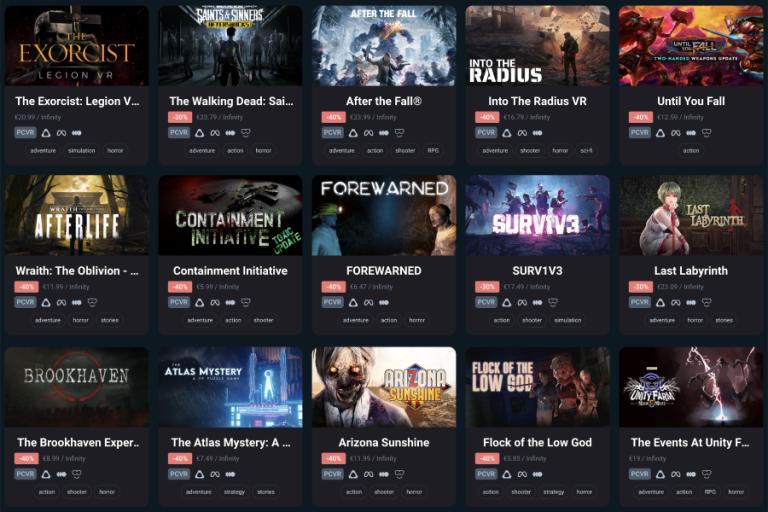Select the RPG tag under After the Fall
768x512 pixels.
(x=433, y=150)
